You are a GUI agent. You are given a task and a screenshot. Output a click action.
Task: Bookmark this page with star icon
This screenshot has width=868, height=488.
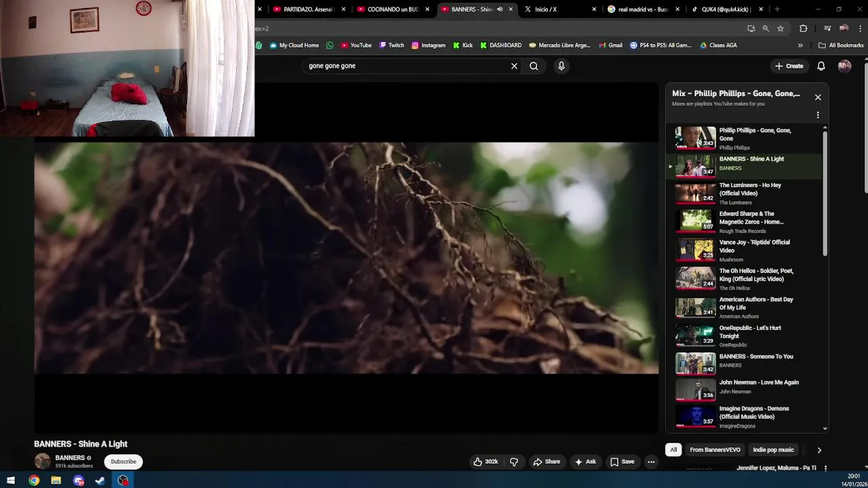(781, 28)
